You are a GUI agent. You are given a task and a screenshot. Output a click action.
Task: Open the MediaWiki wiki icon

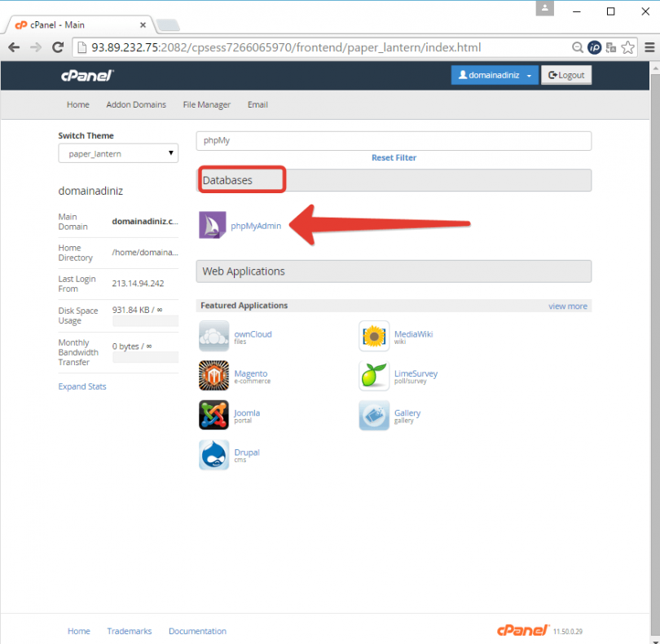tap(373, 336)
